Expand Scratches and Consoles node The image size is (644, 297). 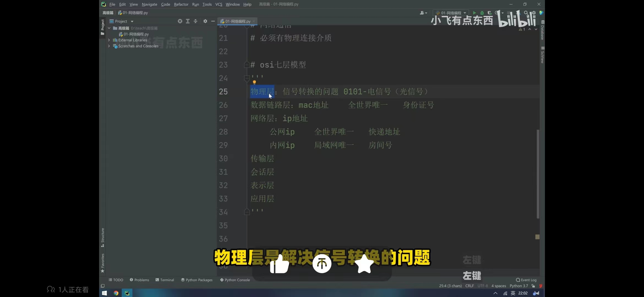pos(109,46)
